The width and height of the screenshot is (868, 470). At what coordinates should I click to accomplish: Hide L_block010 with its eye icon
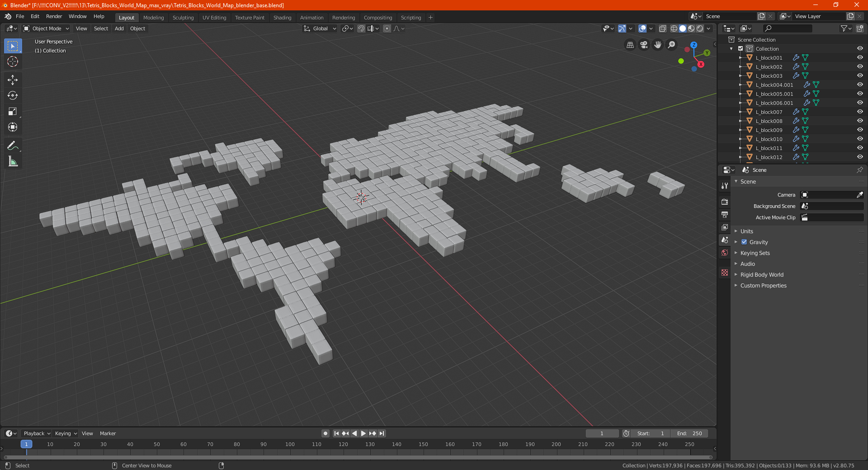click(860, 139)
